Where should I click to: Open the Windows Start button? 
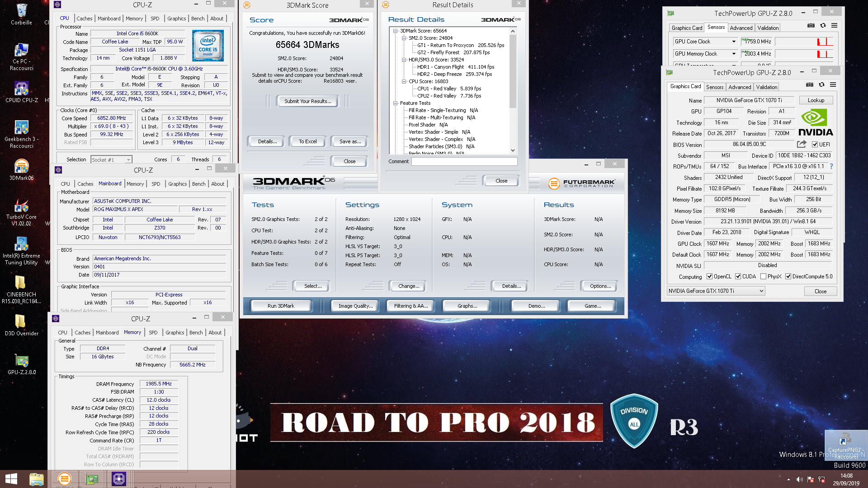point(11,479)
